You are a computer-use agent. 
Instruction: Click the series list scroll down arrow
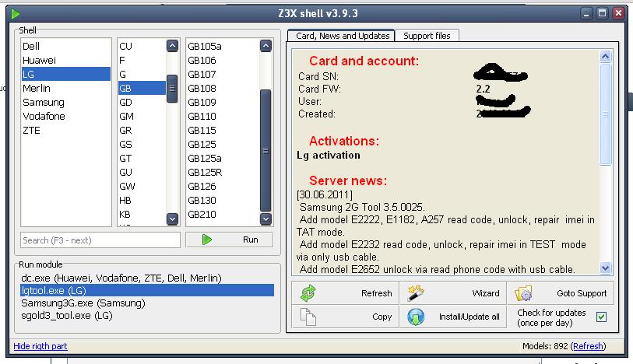click(x=172, y=219)
